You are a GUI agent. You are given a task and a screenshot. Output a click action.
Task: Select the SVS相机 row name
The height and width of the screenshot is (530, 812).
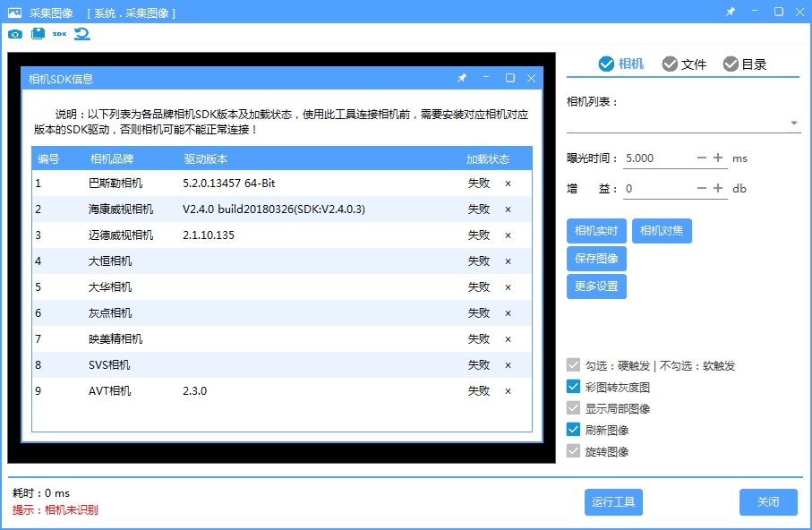(x=109, y=364)
